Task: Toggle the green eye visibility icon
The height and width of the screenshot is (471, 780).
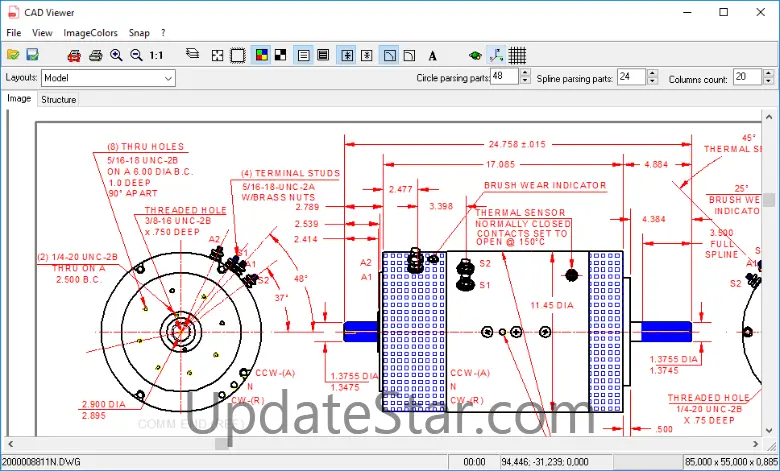Action: tap(475, 55)
